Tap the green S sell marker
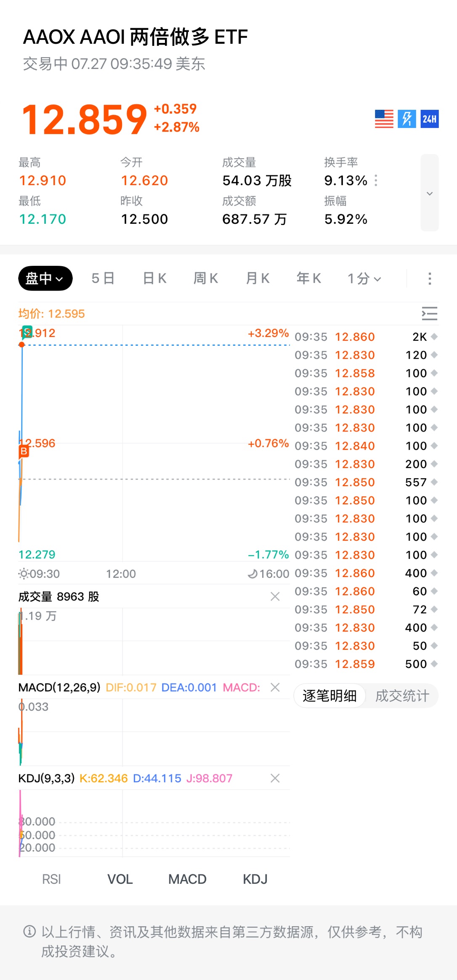Screen dimensions: 457x980 27,332
